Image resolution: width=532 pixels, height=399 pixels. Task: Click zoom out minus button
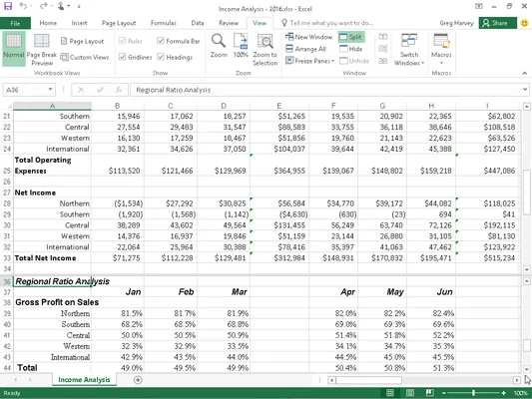[444, 393]
